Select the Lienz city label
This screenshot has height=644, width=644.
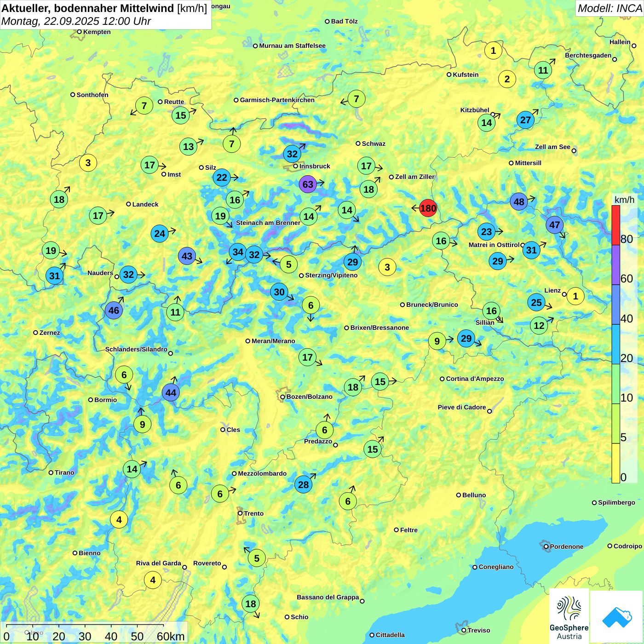552,290
